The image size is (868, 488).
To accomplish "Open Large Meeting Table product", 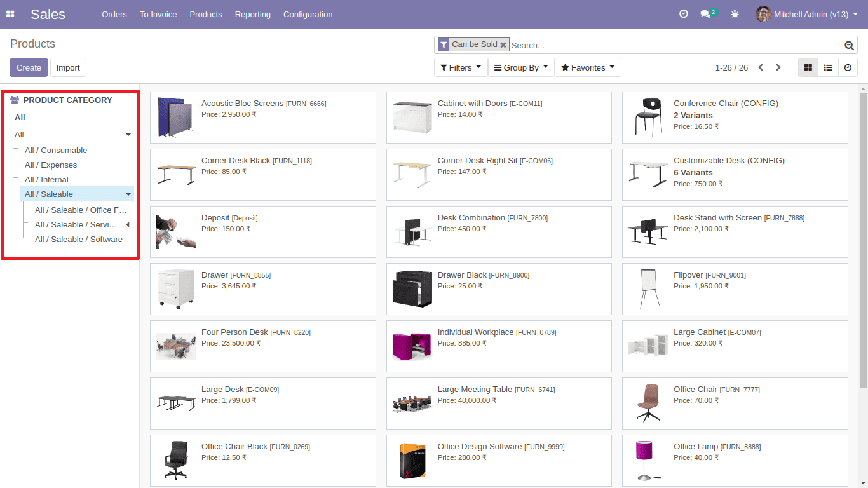I will click(499, 403).
